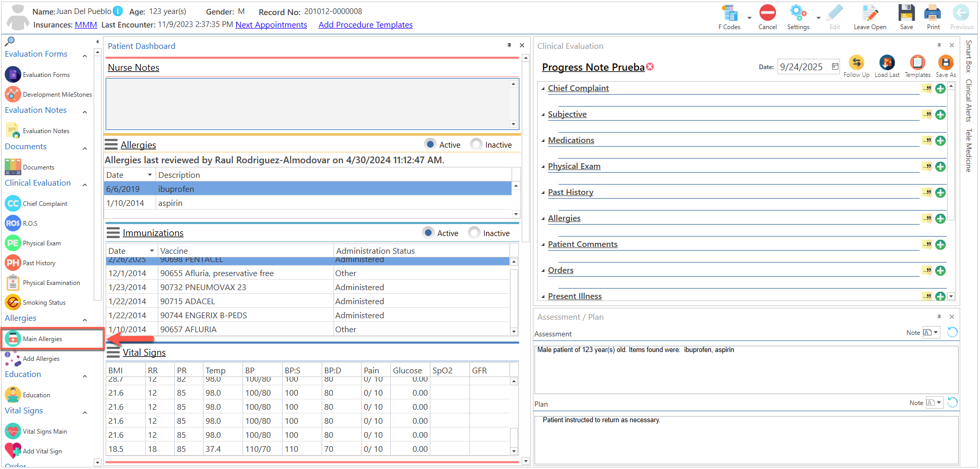
Task: Open Vital Signs hamburger menu
Action: pos(113,353)
